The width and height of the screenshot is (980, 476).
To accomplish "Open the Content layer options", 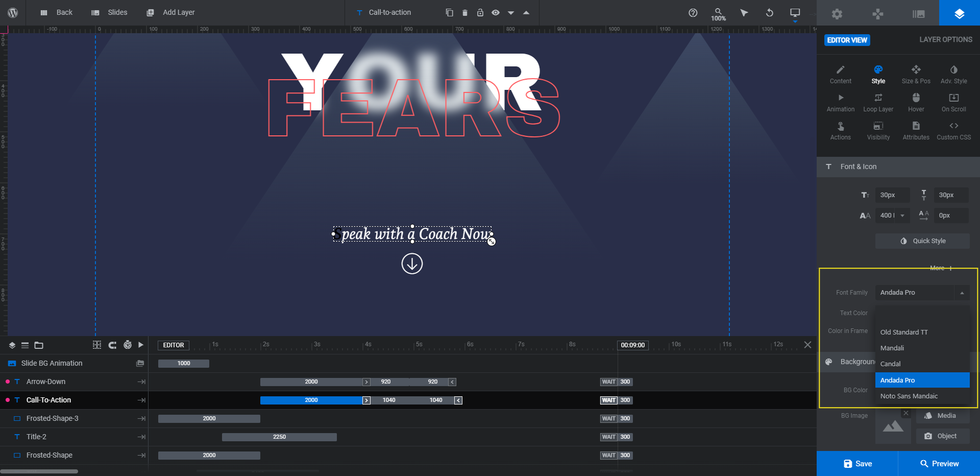I will pos(841,75).
